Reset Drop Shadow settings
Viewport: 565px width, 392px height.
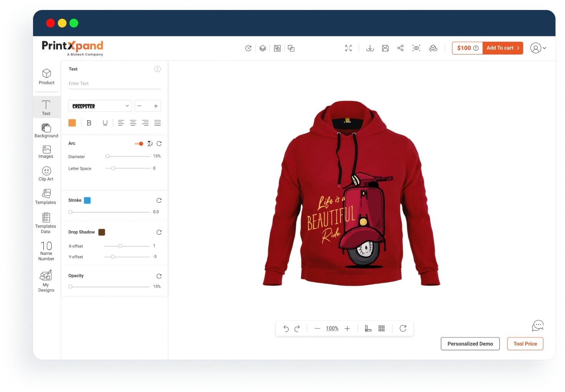coord(159,232)
